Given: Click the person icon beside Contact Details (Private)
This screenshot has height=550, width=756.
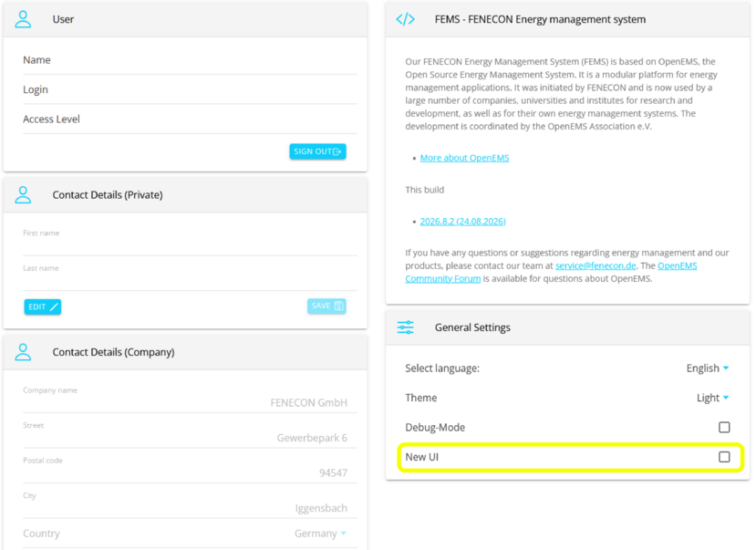Looking at the screenshot, I should (23, 195).
